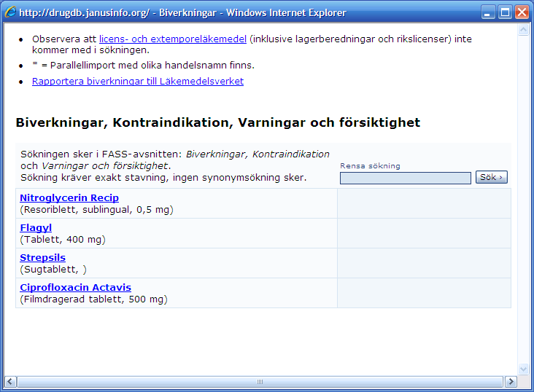Click the Sök search button
The image size is (534, 392).
[492, 177]
